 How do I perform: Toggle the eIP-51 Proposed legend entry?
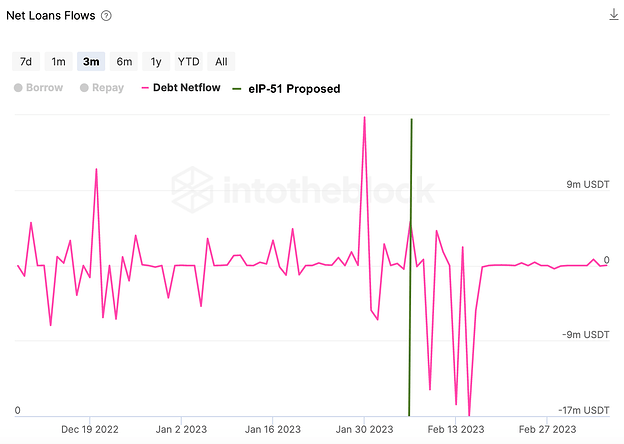(286, 88)
